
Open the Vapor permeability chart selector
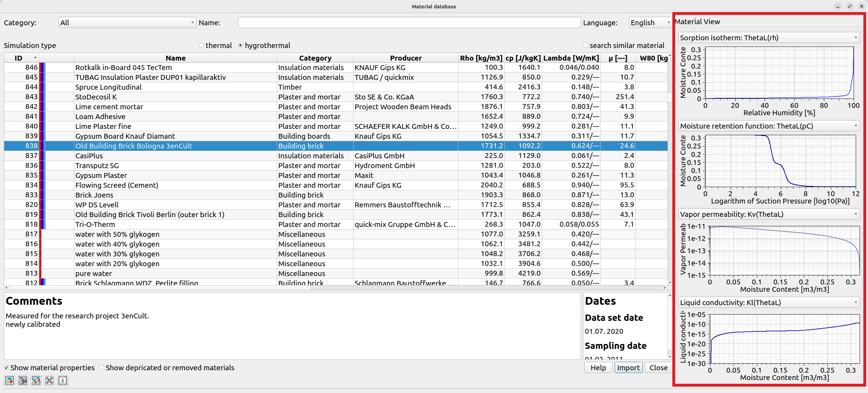point(769,214)
